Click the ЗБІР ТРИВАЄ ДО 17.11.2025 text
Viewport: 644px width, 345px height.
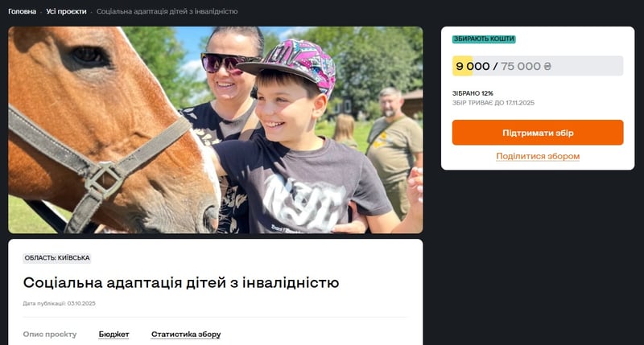[493, 103]
